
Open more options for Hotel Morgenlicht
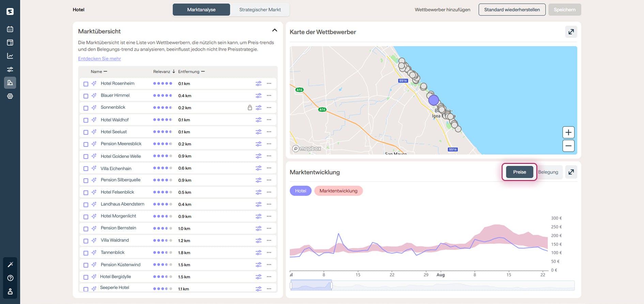point(269,216)
